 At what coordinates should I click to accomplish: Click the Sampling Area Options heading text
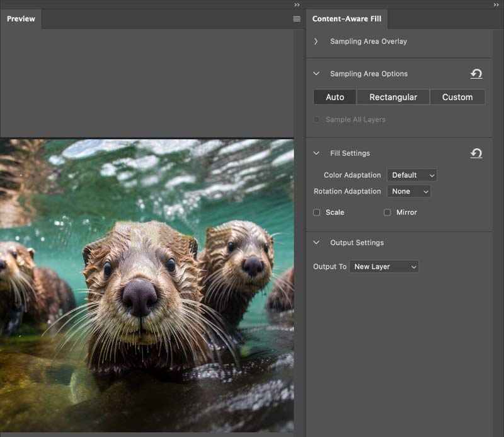pos(369,74)
